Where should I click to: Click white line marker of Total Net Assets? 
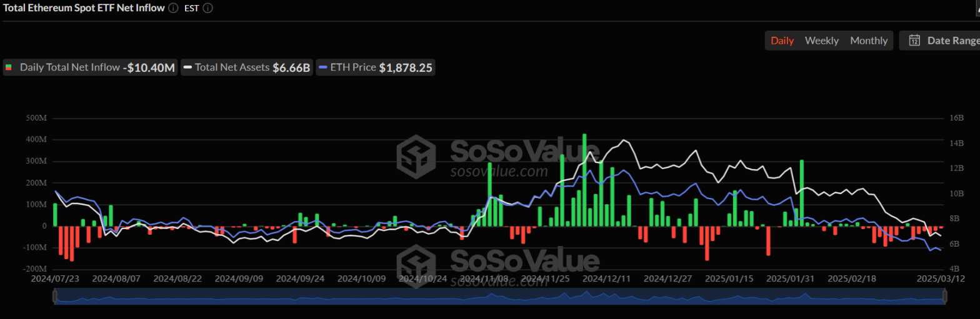(x=187, y=67)
